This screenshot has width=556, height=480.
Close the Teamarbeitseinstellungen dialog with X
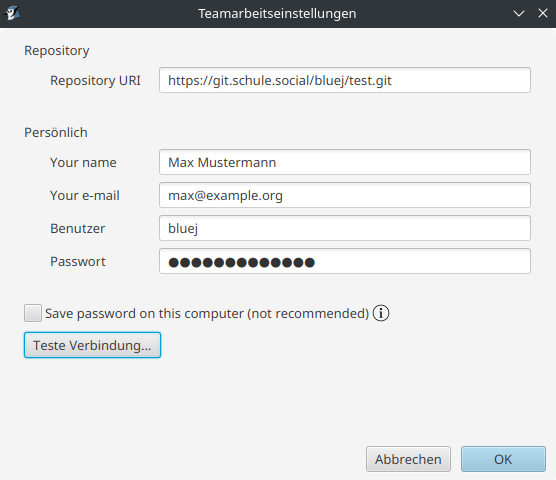(543, 13)
